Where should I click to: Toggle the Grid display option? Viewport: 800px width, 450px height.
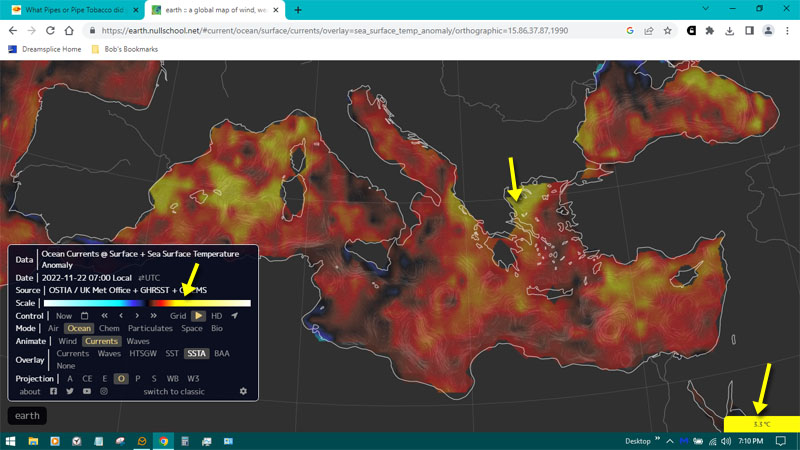tap(178, 316)
